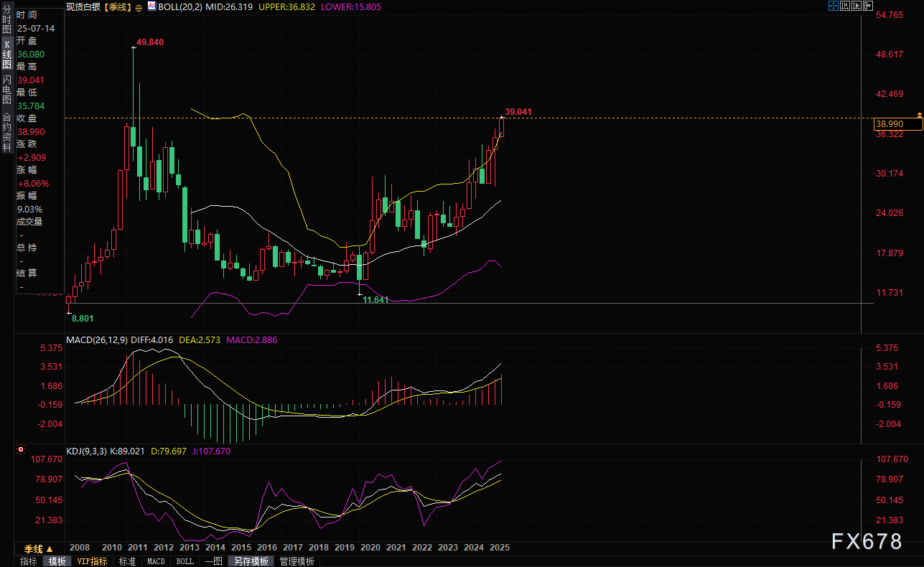Viewport: 924px width, 567px height.
Task: Expand the 季线 period selector
Action: [39, 548]
